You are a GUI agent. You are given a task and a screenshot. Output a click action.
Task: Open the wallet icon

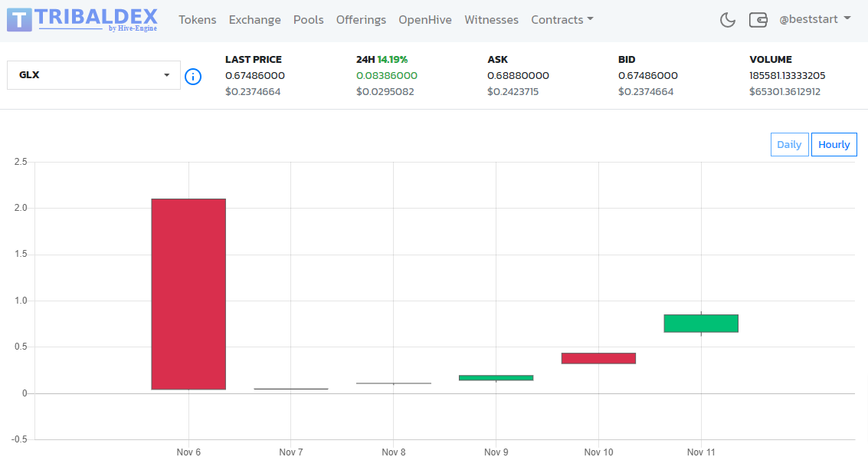[x=758, y=20]
